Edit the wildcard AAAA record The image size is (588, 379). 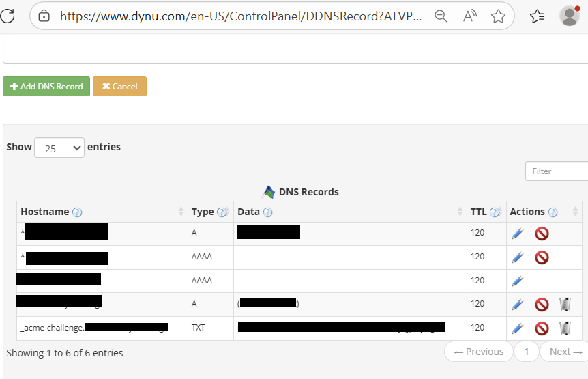point(518,257)
